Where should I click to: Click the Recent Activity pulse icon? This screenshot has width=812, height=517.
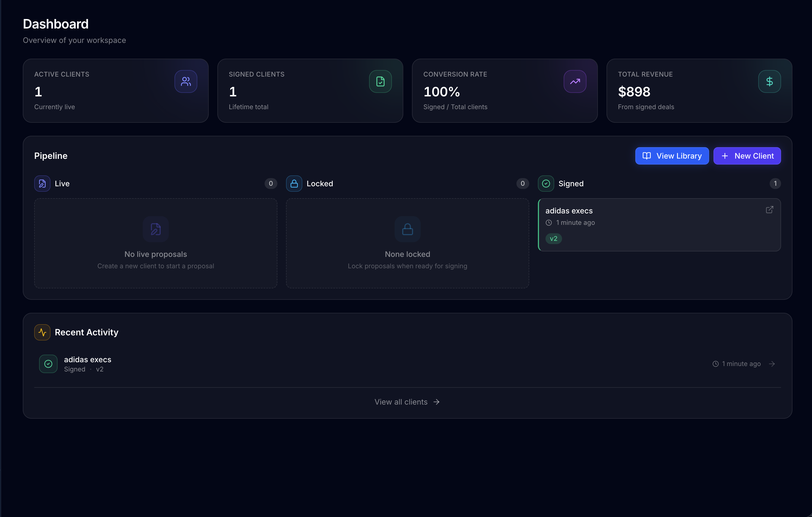point(42,332)
